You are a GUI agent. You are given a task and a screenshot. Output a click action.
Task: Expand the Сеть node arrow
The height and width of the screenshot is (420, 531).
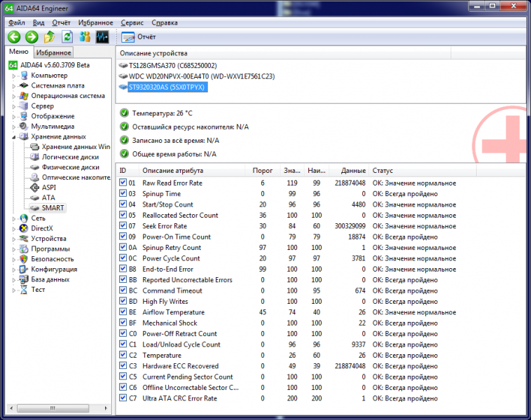pos(14,218)
